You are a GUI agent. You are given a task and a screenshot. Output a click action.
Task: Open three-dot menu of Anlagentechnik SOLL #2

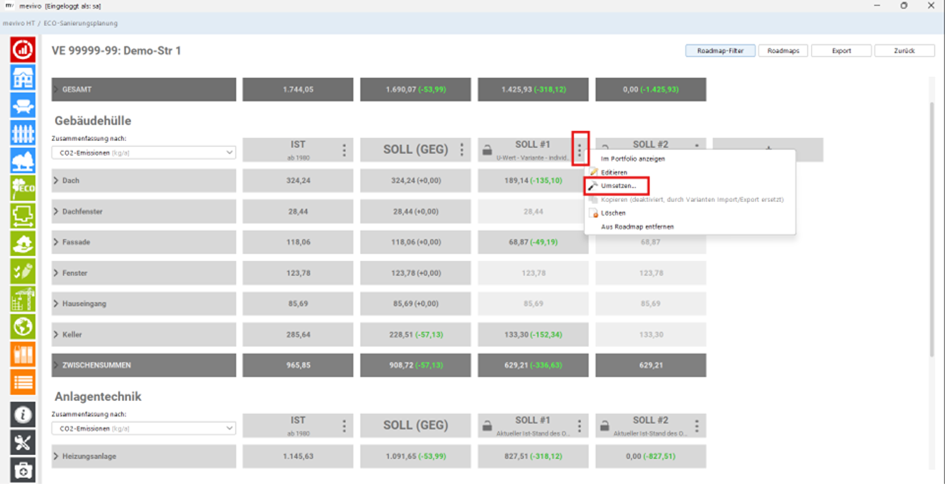[x=697, y=425]
